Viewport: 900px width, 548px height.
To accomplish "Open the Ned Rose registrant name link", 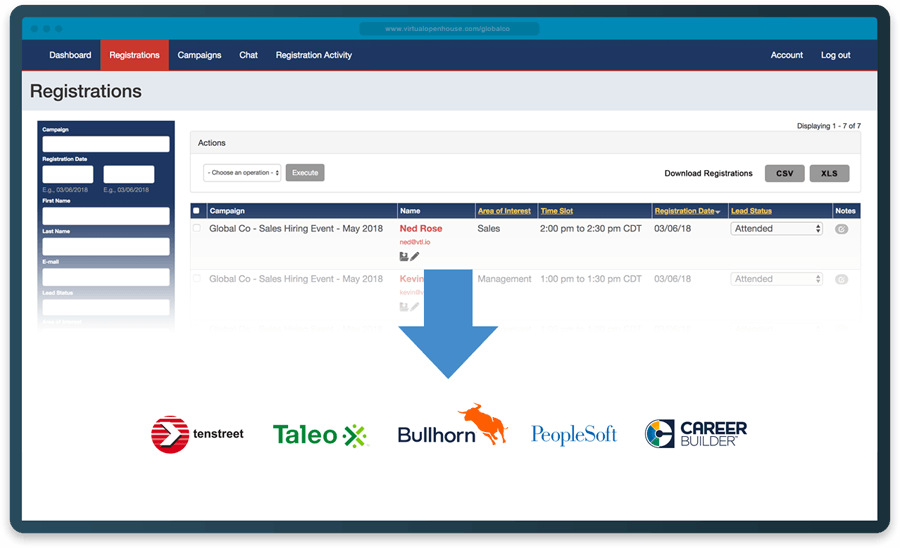I will [x=421, y=228].
